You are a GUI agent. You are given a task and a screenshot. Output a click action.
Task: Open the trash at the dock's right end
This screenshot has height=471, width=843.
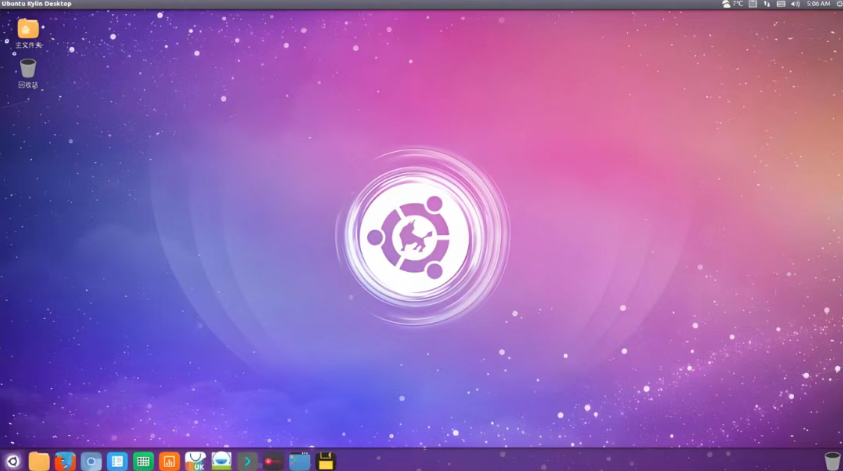(x=831, y=461)
